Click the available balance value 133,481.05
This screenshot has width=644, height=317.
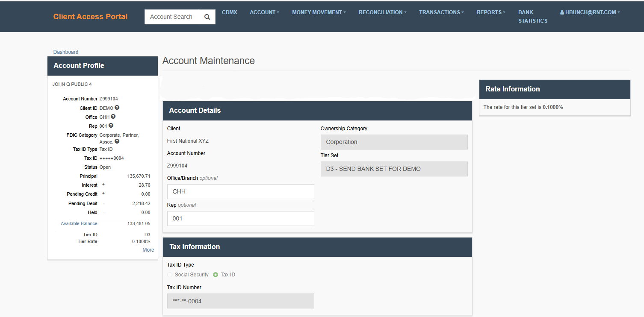point(139,223)
